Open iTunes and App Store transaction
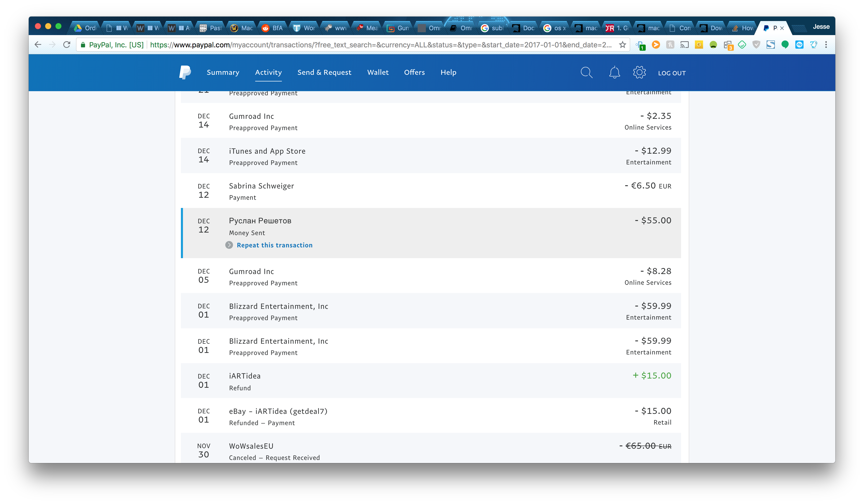The image size is (864, 504). 431,155
